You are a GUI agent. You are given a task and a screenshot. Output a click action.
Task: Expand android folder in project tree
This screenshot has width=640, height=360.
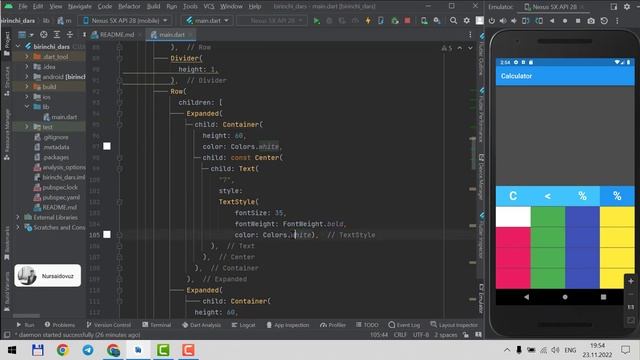tap(27, 77)
